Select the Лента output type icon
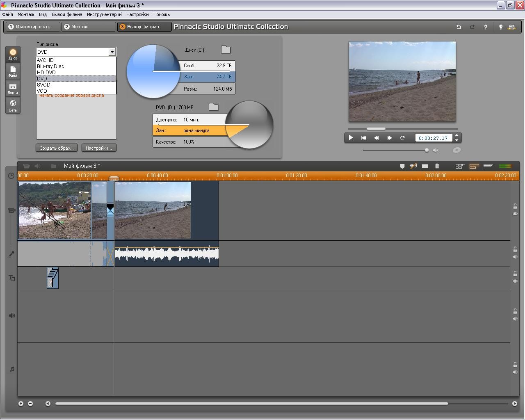This screenshot has width=525, height=420. [x=13, y=89]
